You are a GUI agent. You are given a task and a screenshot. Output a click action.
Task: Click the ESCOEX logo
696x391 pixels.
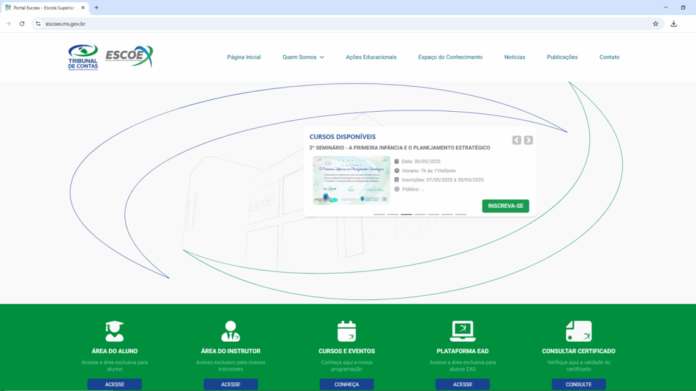(x=129, y=56)
